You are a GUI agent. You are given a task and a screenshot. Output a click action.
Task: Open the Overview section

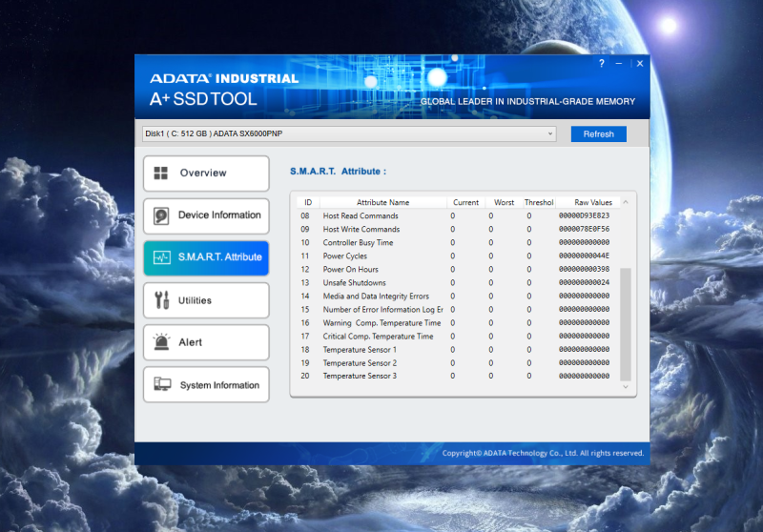coord(206,174)
